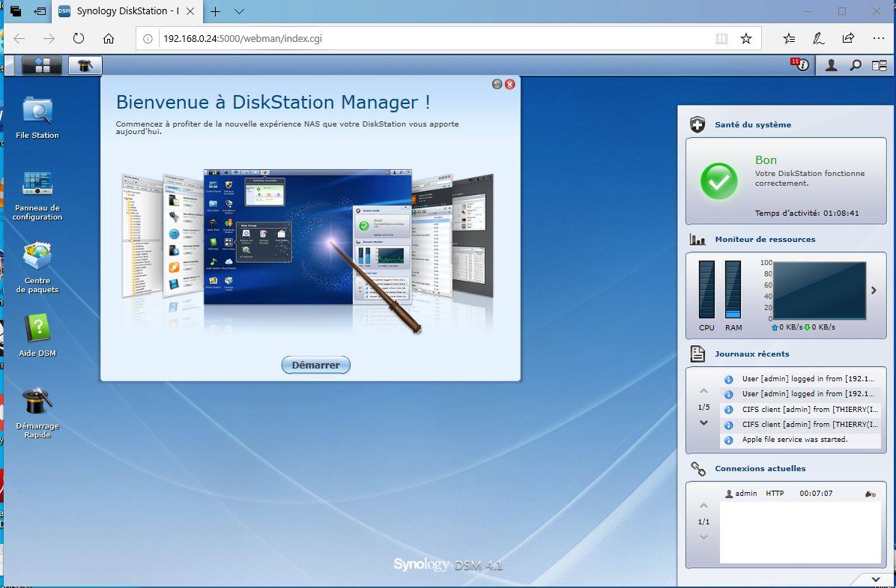Open the browser tab list dropdown
This screenshot has height=588, width=896.
(x=239, y=11)
